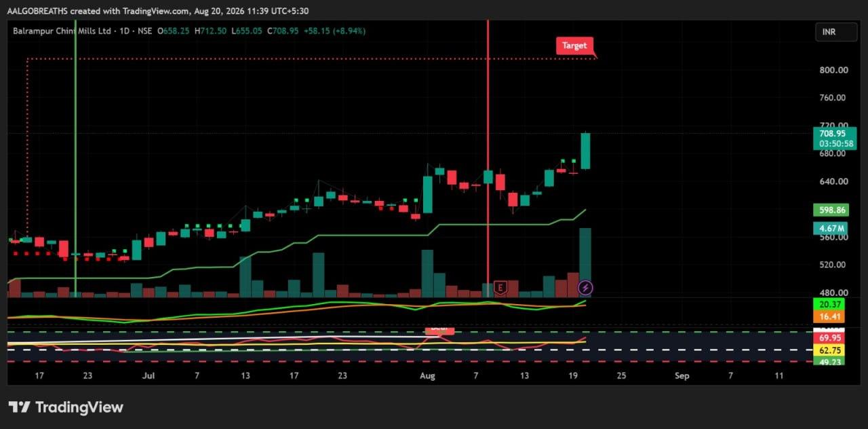Viewport: 868px width, 429px height.
Task: Click the red Target label
Action: coord(574,45)
